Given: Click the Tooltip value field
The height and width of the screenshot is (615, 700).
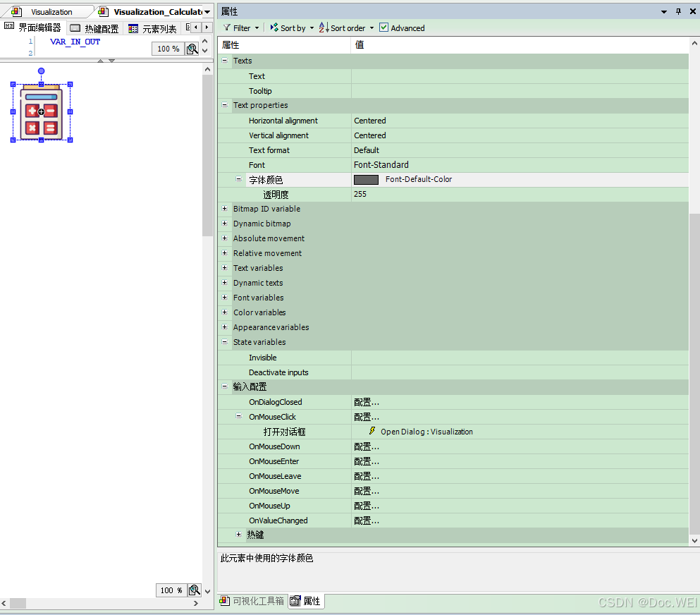Looking at the screenshot, I should (x=520, y=91).
